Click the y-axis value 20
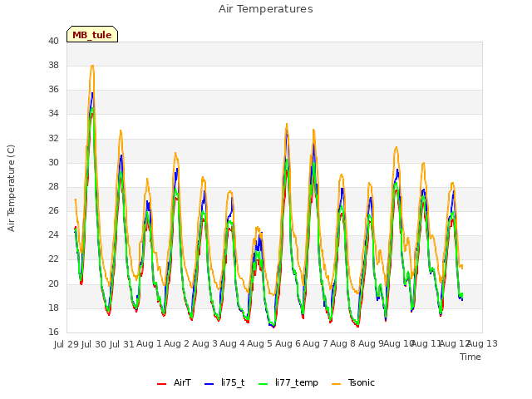 pos(53,284)
